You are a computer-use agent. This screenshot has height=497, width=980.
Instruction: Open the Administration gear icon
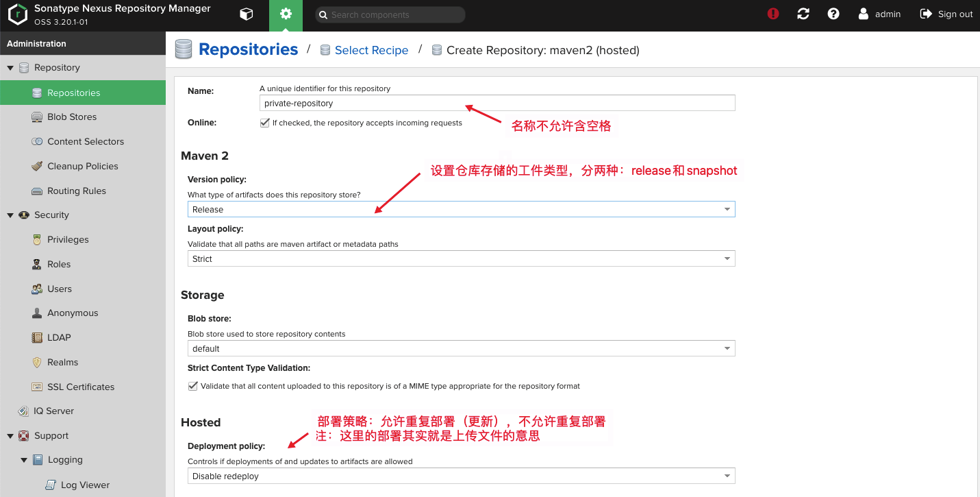[x=286, y=14]
